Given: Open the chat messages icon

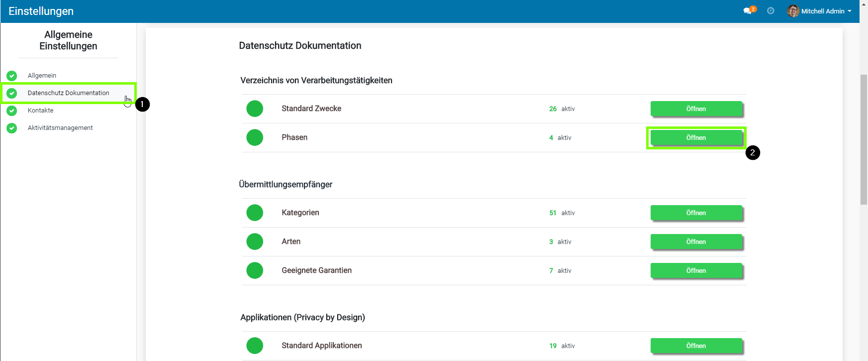Looking at the screenshot, I should click(747, 11).
